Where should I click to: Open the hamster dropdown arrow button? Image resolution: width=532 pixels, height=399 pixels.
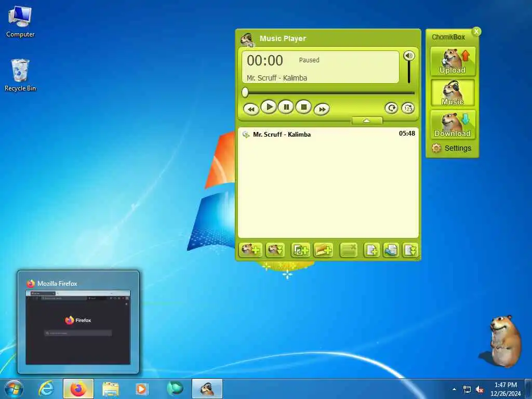click(275, 250)
